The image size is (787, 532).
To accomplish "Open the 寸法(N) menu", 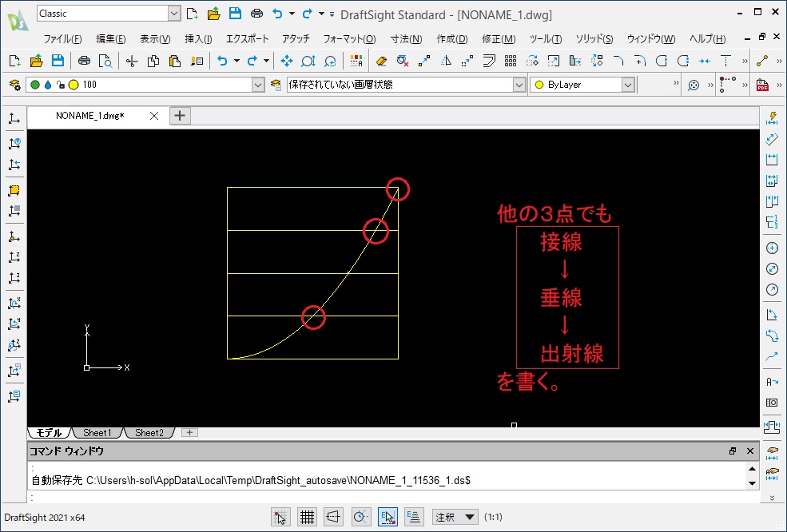I will (x=406, y=38).
